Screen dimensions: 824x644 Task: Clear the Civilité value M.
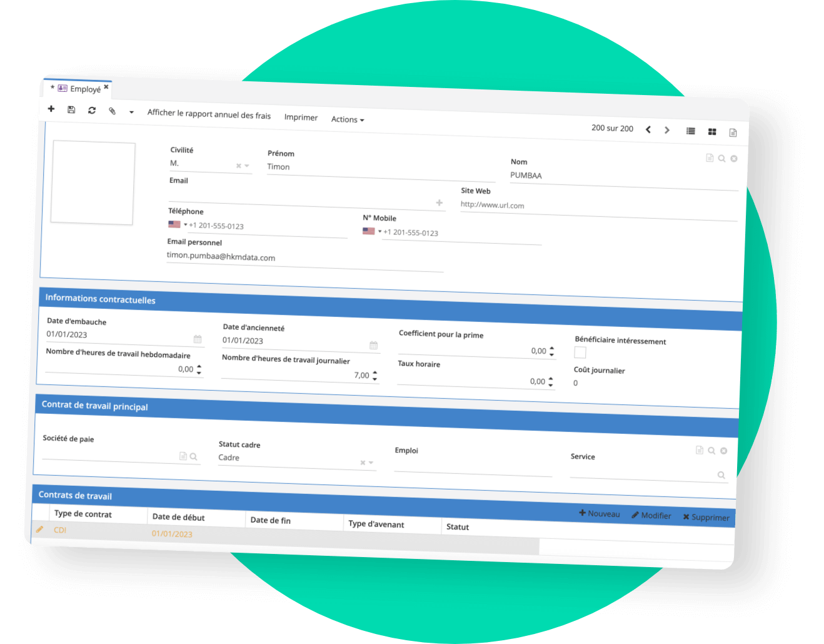coord(238,166)
